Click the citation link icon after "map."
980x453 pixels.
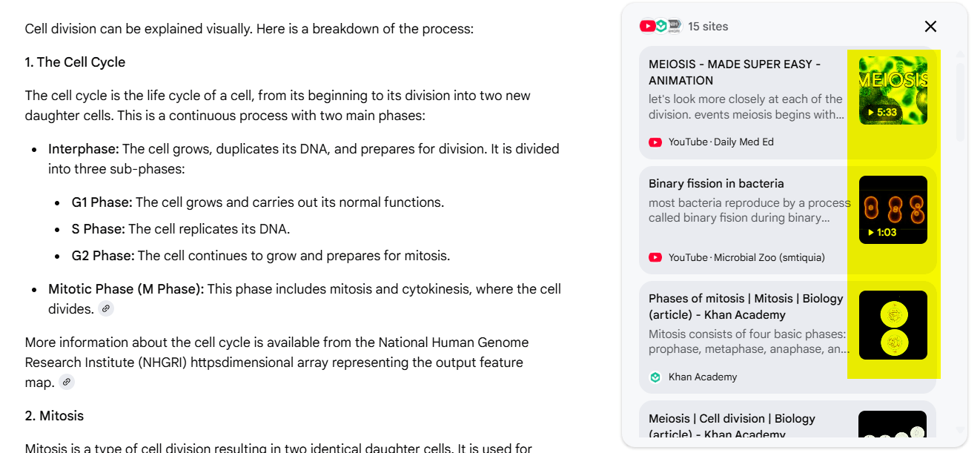[67, 382]
